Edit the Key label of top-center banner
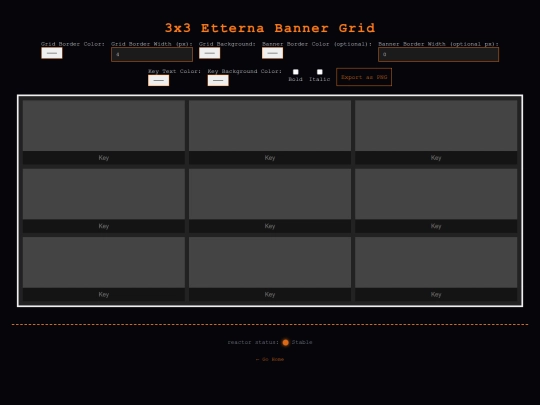 pyautogui.click(x=270, y=158)
